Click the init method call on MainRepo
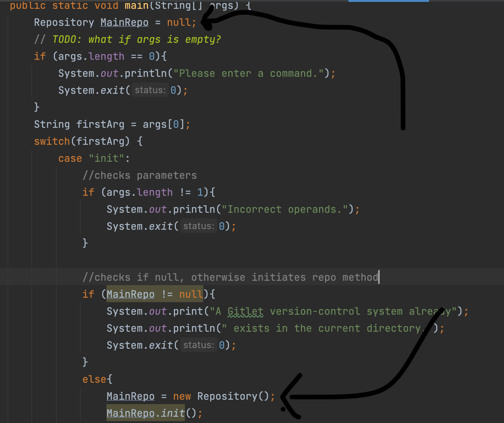Viewport: 504px width, 423px height. coord(173,413)
